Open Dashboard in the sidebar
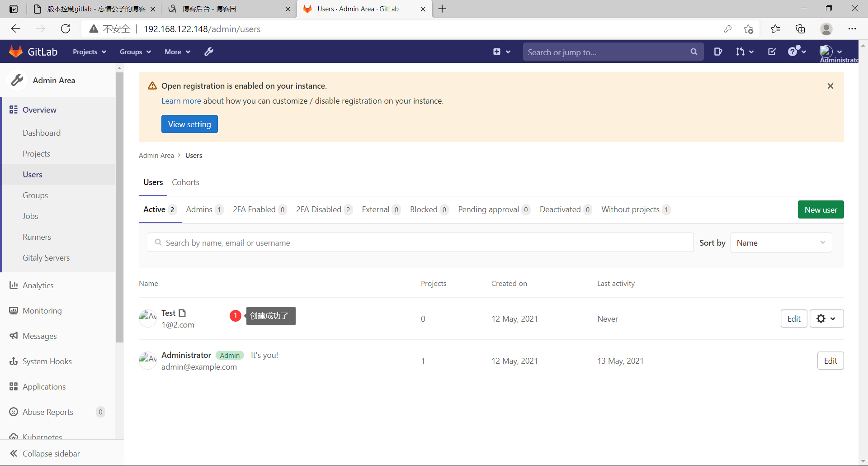The width and height of the screenshot is (868, 466). click(42, 133)
